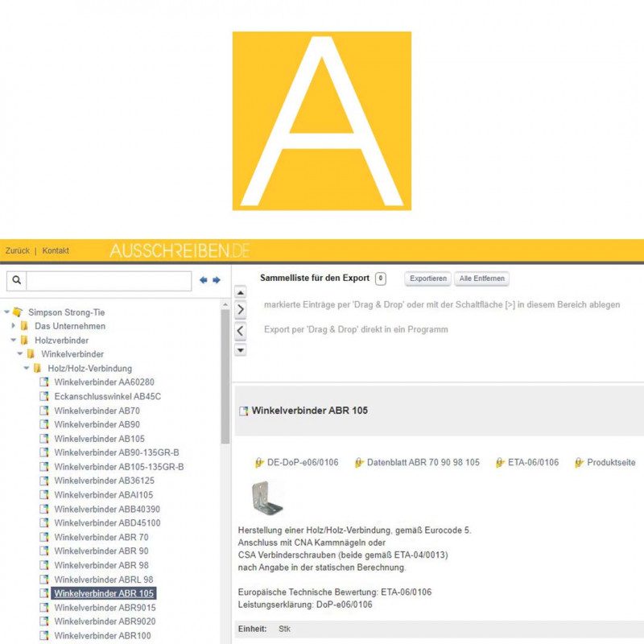Move entry down with the down-triangle button
Image resolution: width=644 pixels, height=644 pixels.
[x=241, y=350]
